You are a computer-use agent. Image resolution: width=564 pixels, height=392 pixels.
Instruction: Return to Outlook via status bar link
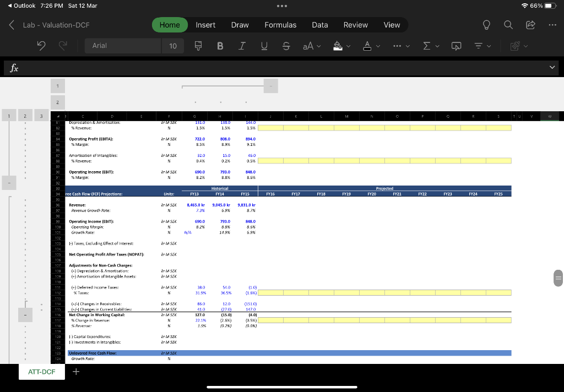[x=21, y=6]
